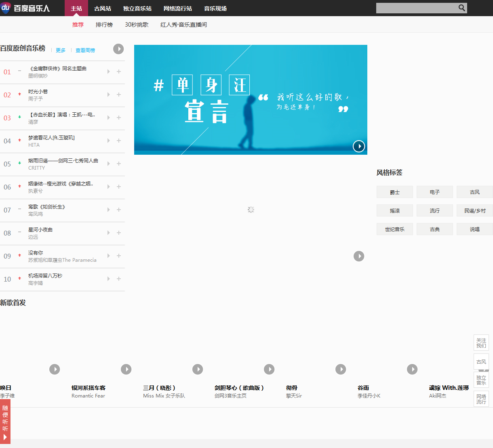493x448 pixels.
Task: Choose the 民谣/乡村 genre tag
Action: (475, 211)
